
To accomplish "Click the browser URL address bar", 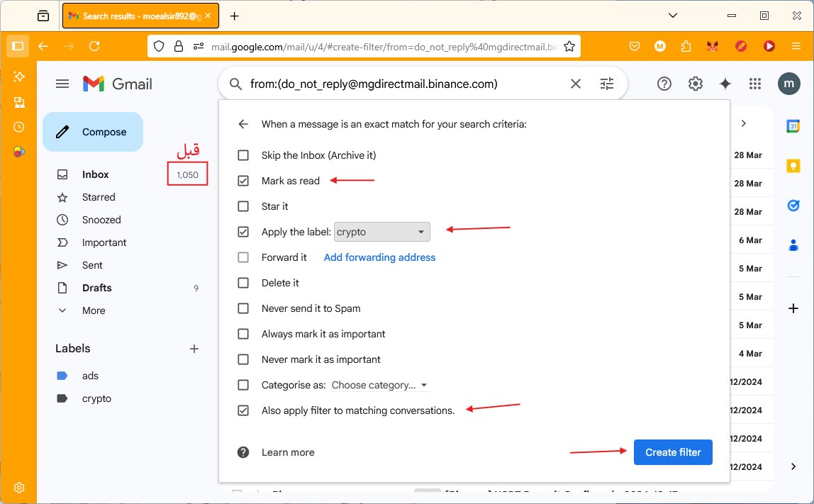I will [x=384, y=47].
